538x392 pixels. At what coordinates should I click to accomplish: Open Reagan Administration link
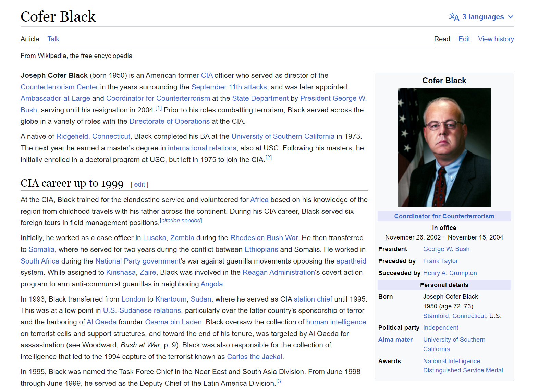279,272
